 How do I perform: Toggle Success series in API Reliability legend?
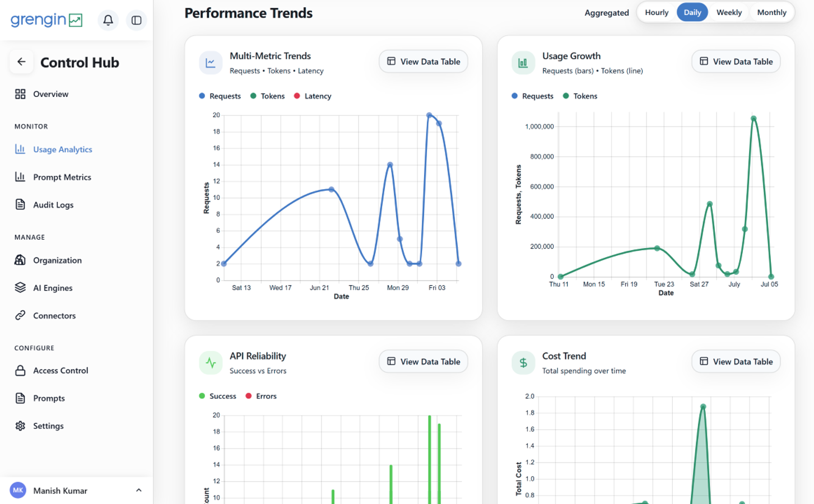point(217,396)
